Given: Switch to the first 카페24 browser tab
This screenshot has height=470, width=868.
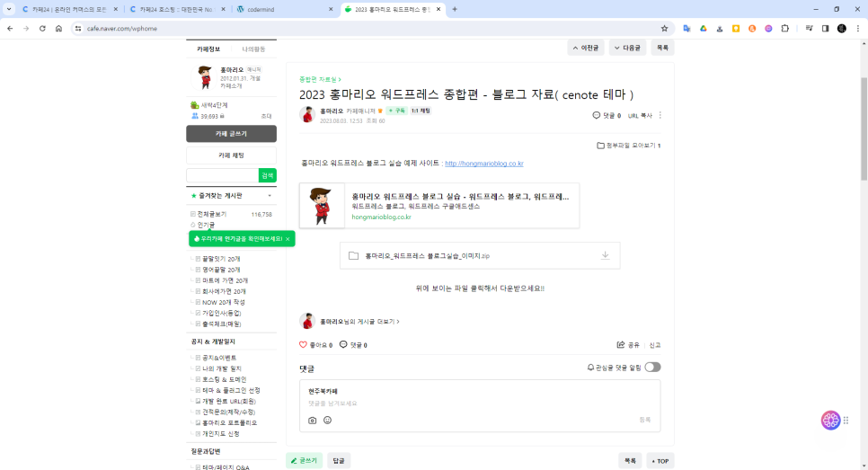Looking at the screenshot, I should (69, 9).
